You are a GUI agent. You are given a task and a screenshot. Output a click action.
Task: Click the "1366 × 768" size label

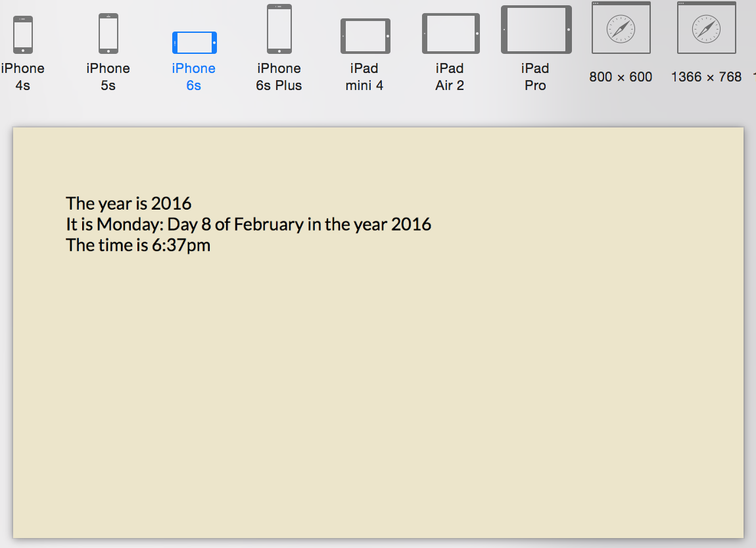(706, 77)
